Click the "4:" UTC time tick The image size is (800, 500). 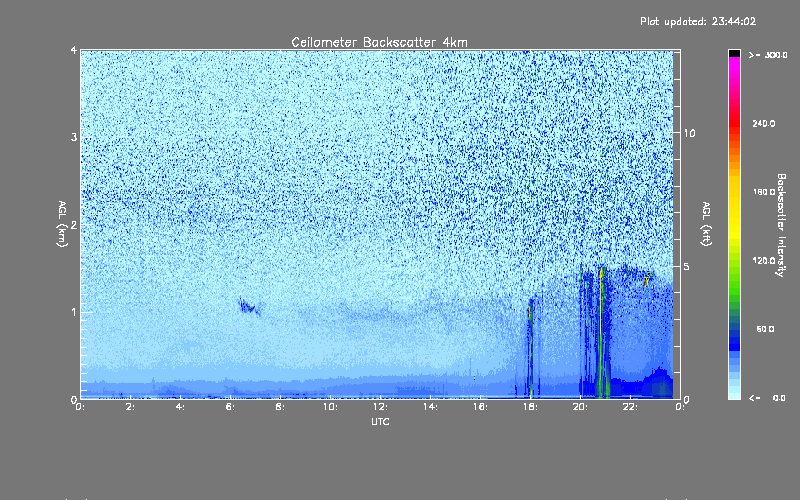180,407
